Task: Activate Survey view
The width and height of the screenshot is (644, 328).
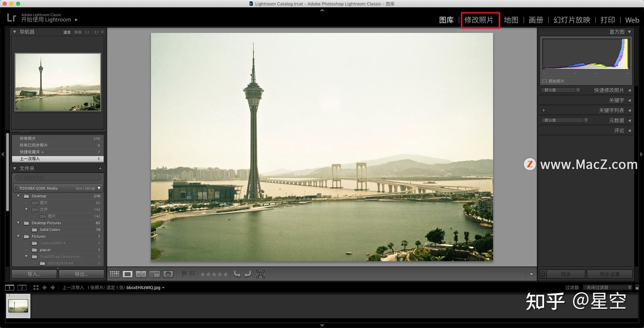Action: [x=155, y=274]
